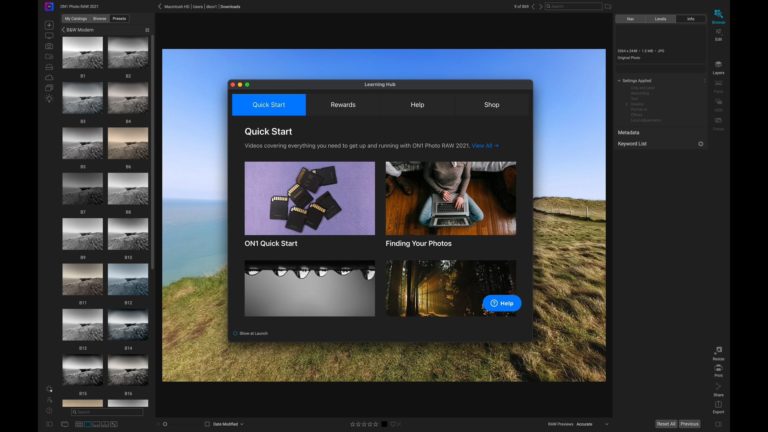
Task: Click the monitor icon in the left sidebar
Action: tap(49, 36)
